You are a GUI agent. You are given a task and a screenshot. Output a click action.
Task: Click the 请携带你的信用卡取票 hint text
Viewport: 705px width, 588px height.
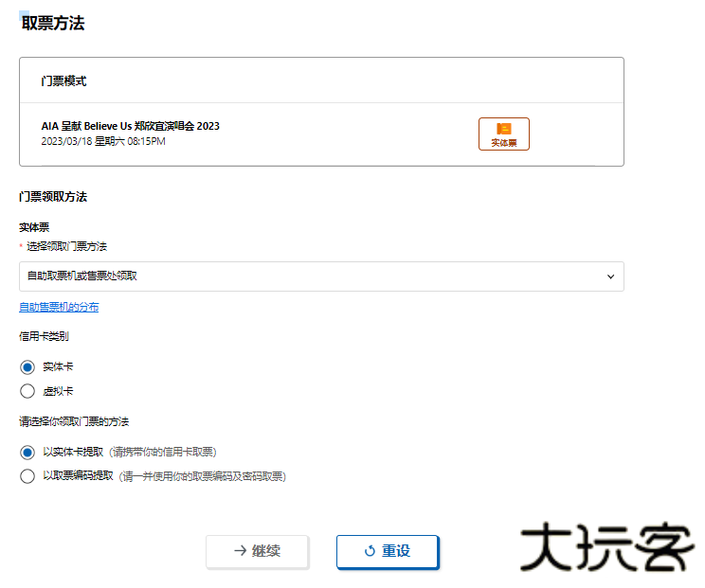(169, 452)
